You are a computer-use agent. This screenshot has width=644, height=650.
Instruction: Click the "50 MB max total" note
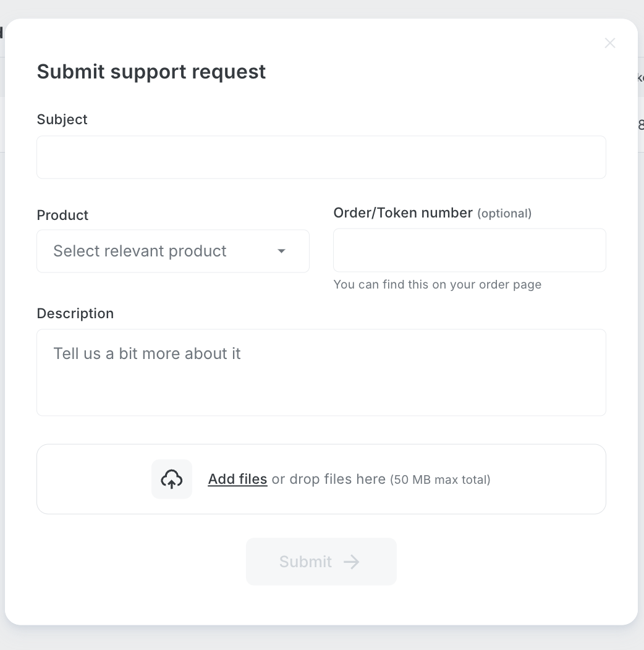[440, 479]
